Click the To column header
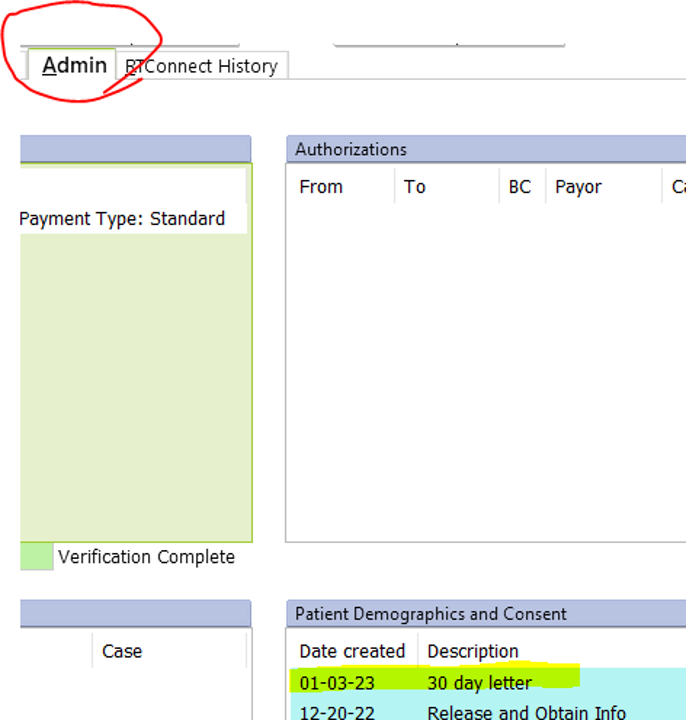686x720 pixels. 415,187
